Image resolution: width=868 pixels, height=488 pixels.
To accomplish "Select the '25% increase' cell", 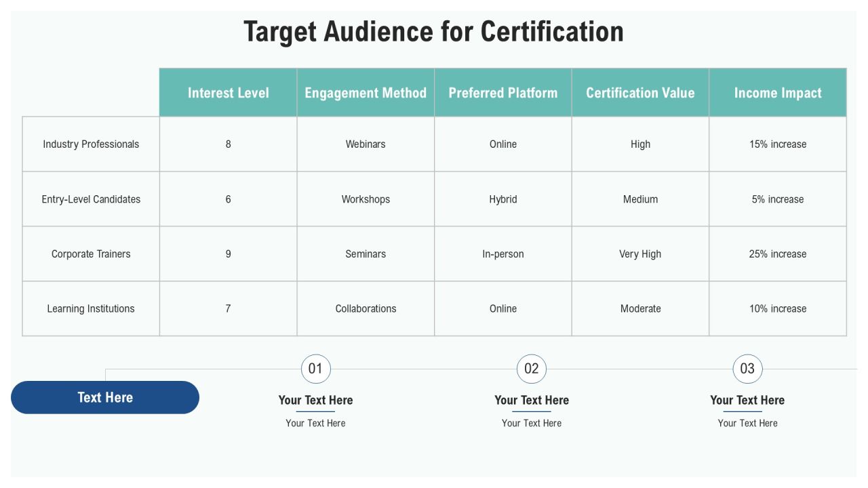I will pos(778,254).
